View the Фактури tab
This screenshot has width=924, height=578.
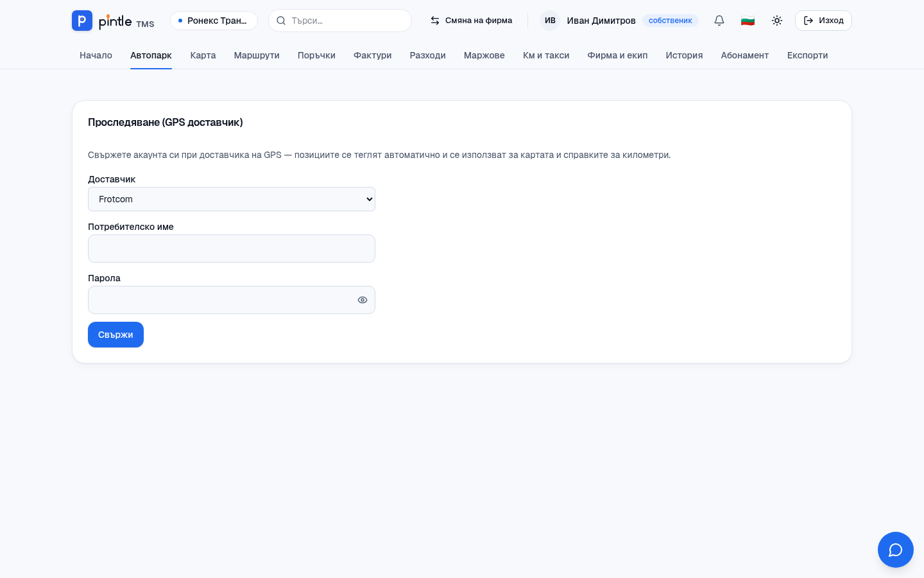tap(372, 55)
